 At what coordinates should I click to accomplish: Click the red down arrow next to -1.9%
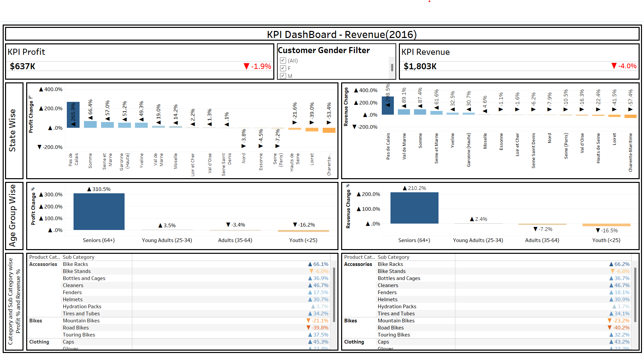point(246,66)
